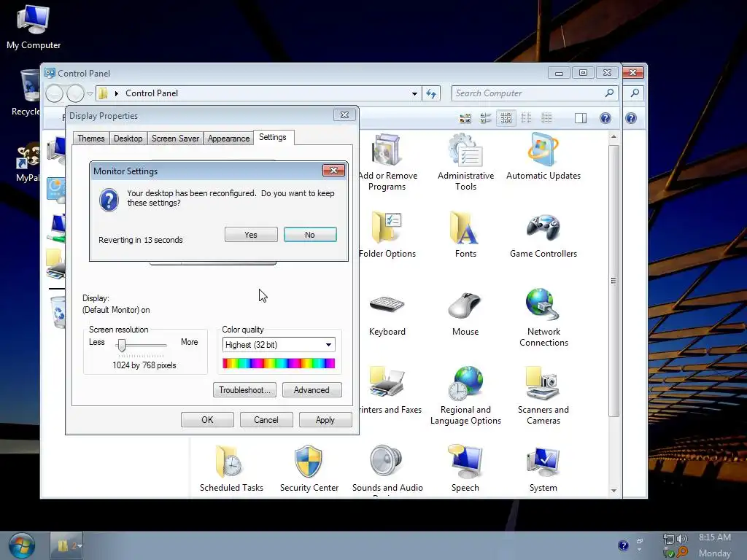This screenshot has width=747, height=560.
Task: Toggle the preview pane button
Action: click(581, 118)
